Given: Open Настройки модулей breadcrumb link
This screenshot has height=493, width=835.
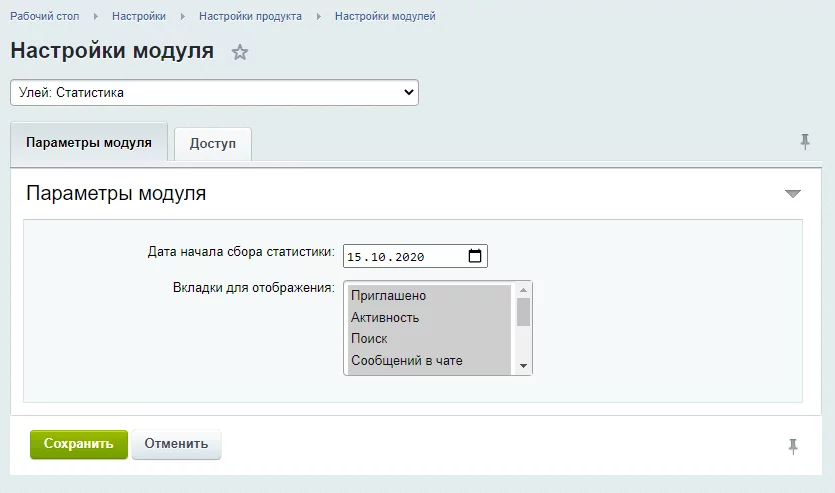Looking at the screenshot, I should [x=385, y=17].
